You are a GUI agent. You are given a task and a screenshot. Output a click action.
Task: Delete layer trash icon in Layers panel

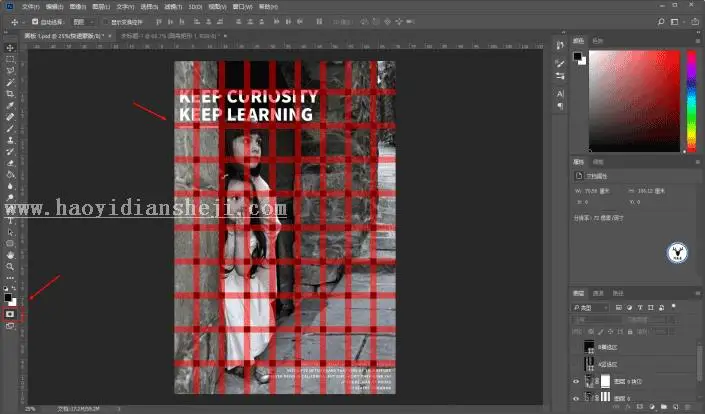pyautogui.click(x=688, y=407)
